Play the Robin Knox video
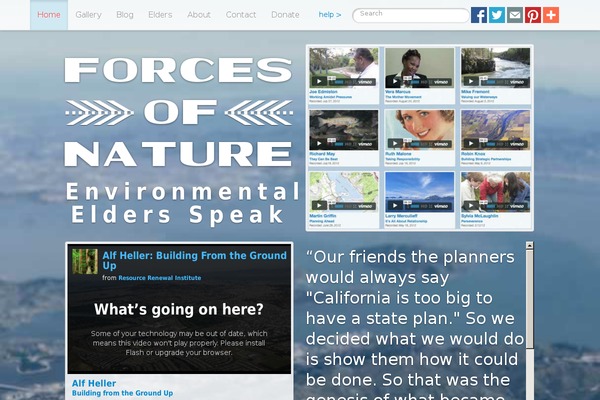 tap(471, 144)
